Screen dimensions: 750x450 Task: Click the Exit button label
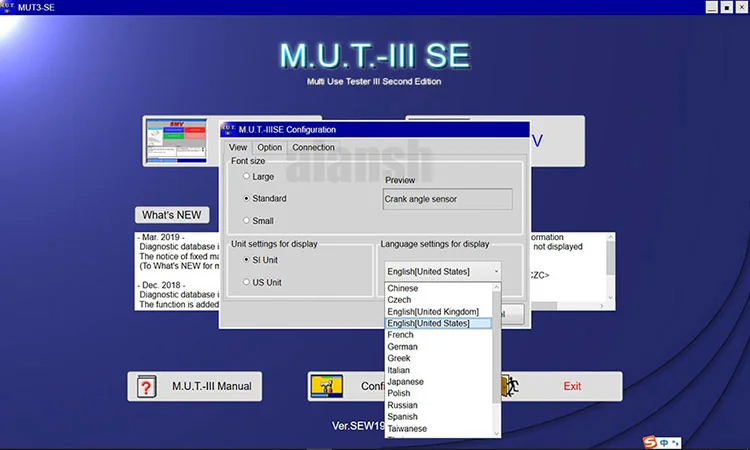(572, 386)
